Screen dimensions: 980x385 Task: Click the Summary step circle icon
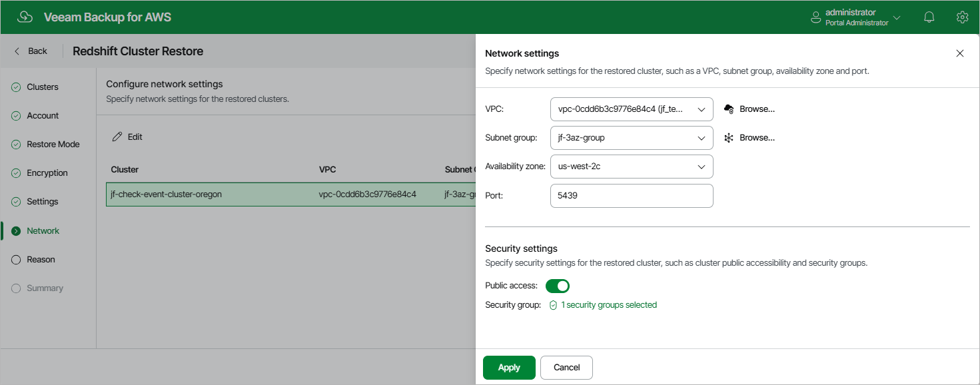click(x=16, y=288)
